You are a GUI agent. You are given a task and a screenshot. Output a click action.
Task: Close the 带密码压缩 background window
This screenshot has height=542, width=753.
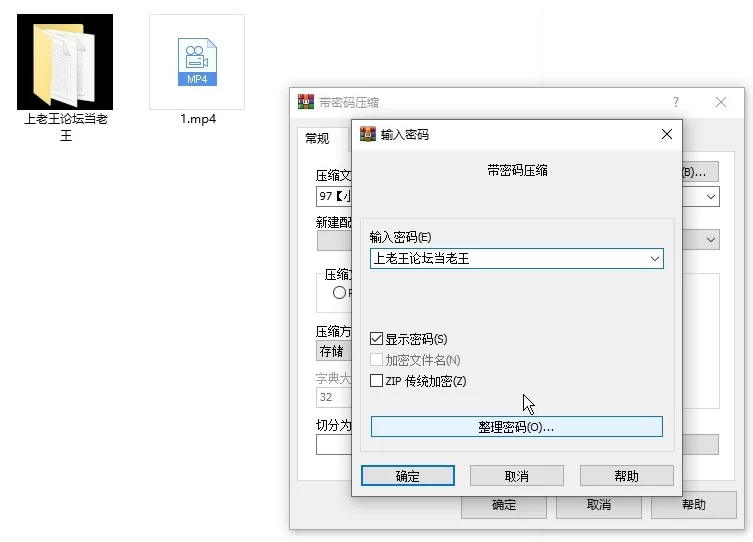[720, 102]
